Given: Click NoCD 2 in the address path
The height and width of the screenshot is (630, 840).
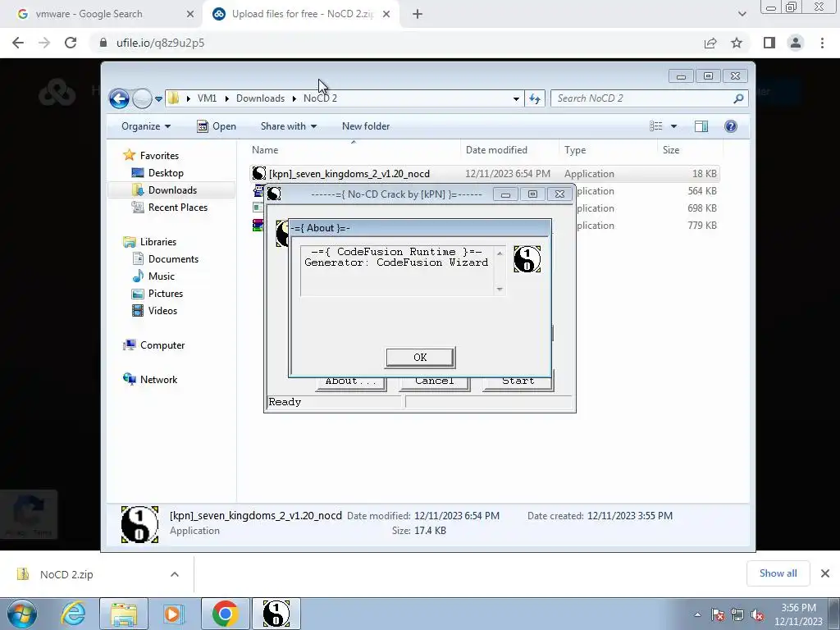Looking at the screenshot, I should pos(320,98).
